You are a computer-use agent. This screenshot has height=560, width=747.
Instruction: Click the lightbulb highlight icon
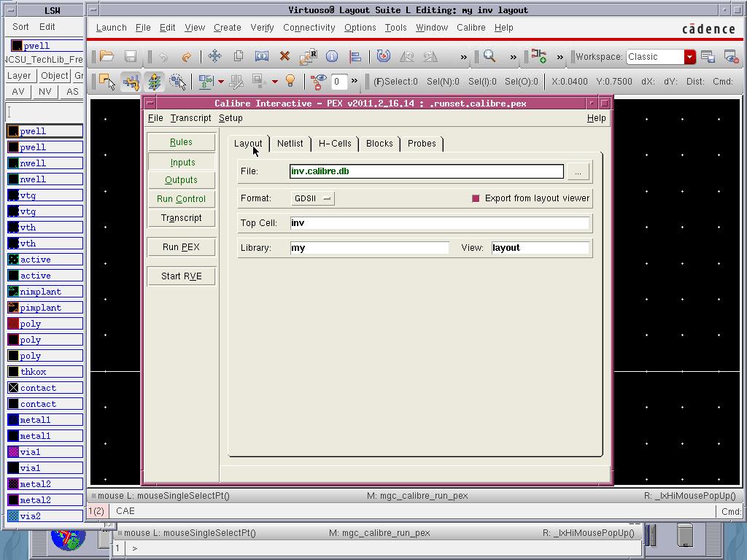point(290,81)
